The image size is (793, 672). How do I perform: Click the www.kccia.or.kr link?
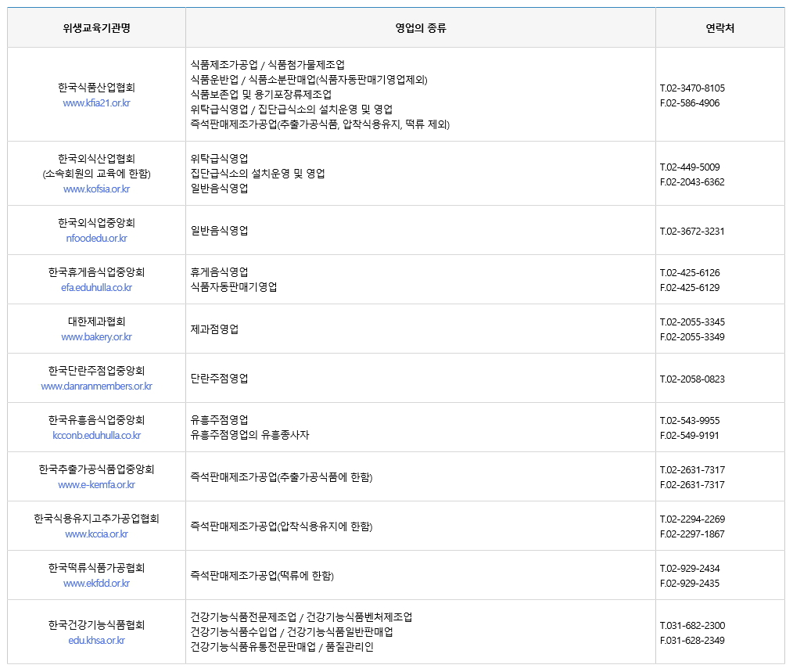click(x=97, y=534)
